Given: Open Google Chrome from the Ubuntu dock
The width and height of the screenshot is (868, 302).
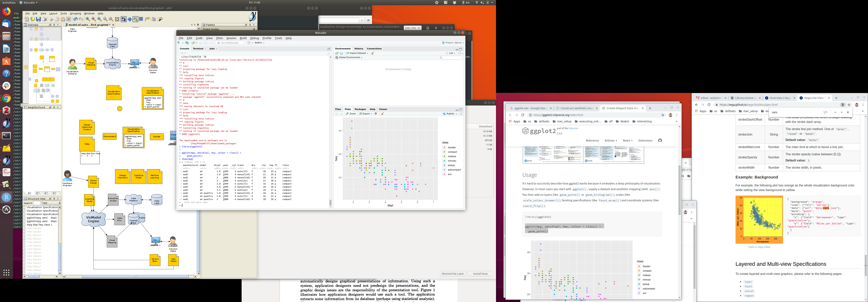Looking at the screenshot, I should [6, 98].
